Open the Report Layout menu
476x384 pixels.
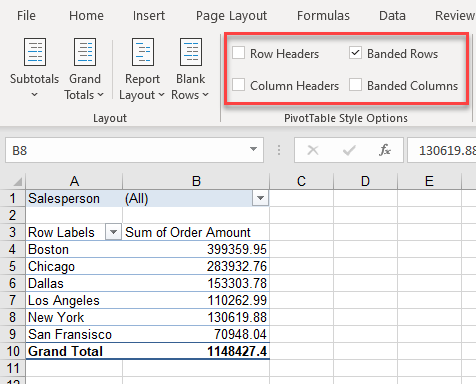[142, 69]
